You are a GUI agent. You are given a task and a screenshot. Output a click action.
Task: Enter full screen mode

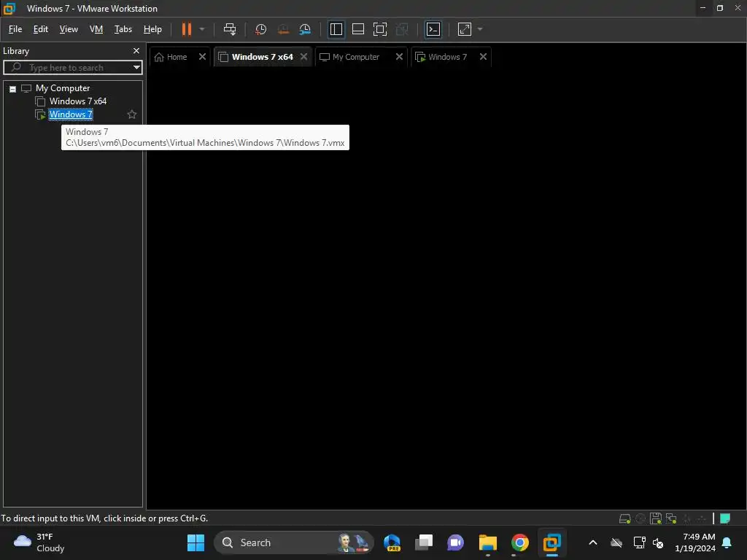tap(379, 29)
